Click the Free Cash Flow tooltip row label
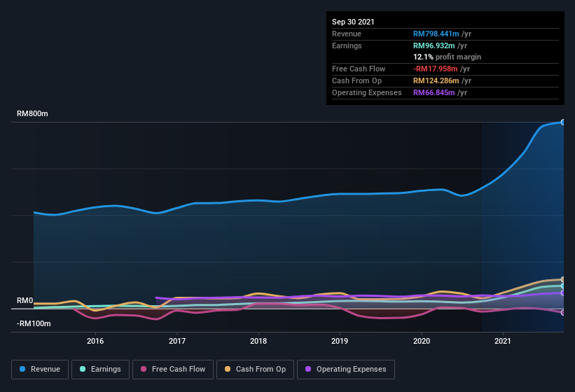Screen dimensions: 575x392 [x=359, y=69]
